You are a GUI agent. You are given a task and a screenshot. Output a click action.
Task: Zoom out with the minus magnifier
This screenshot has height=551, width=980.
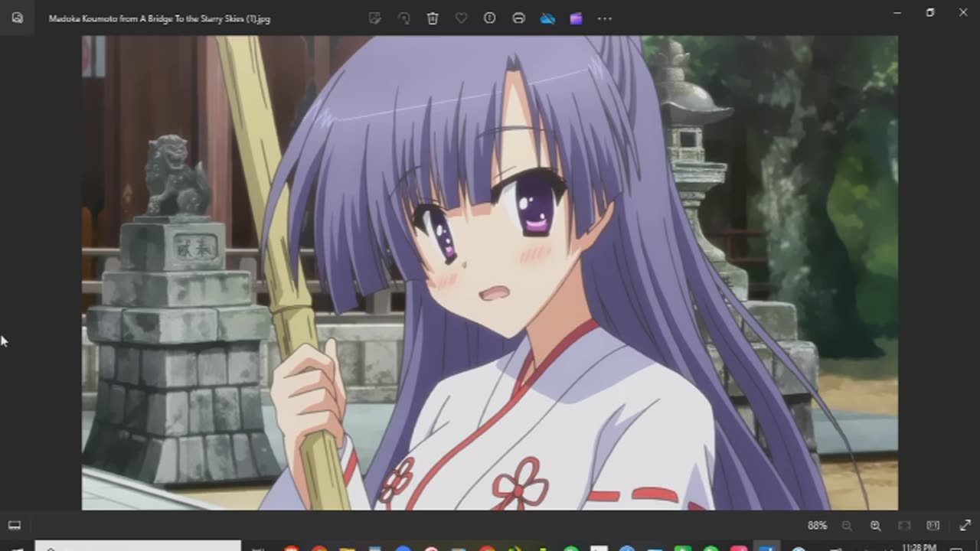click(847, 526)
